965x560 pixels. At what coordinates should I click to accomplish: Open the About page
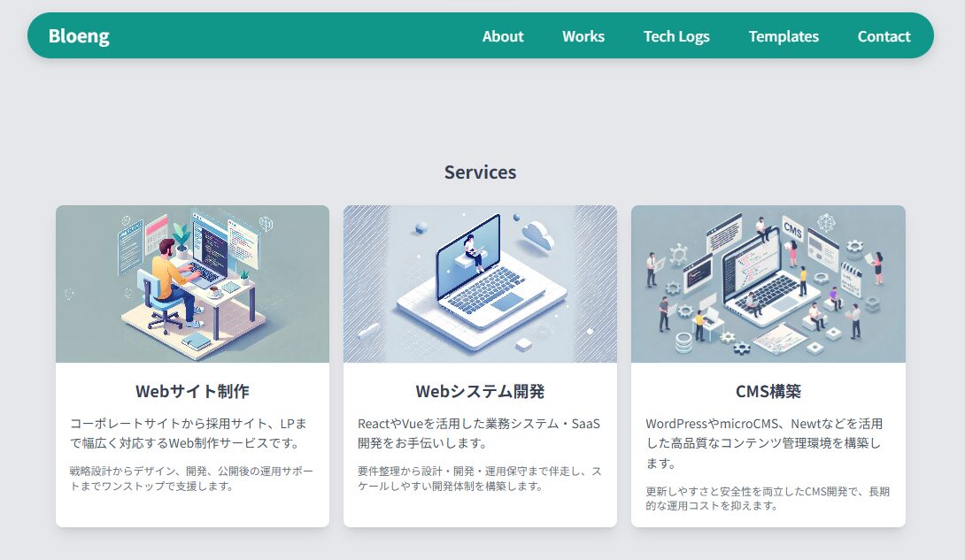[x=502, y=36]
